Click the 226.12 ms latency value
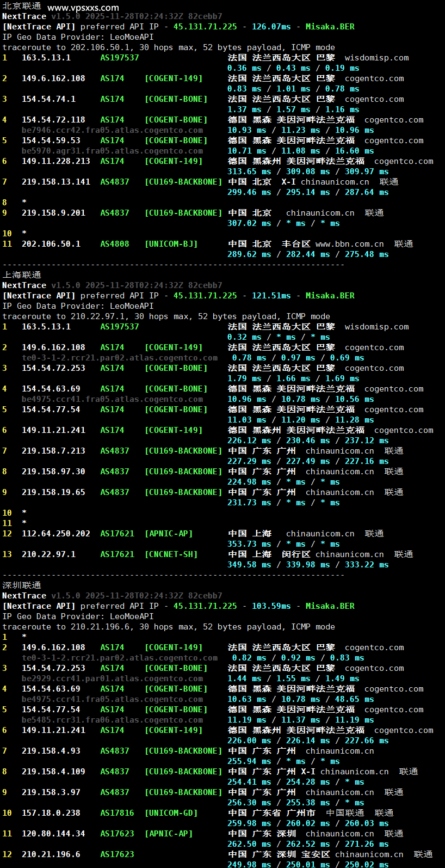The image size is (445, 868). [x=249, y=441]
